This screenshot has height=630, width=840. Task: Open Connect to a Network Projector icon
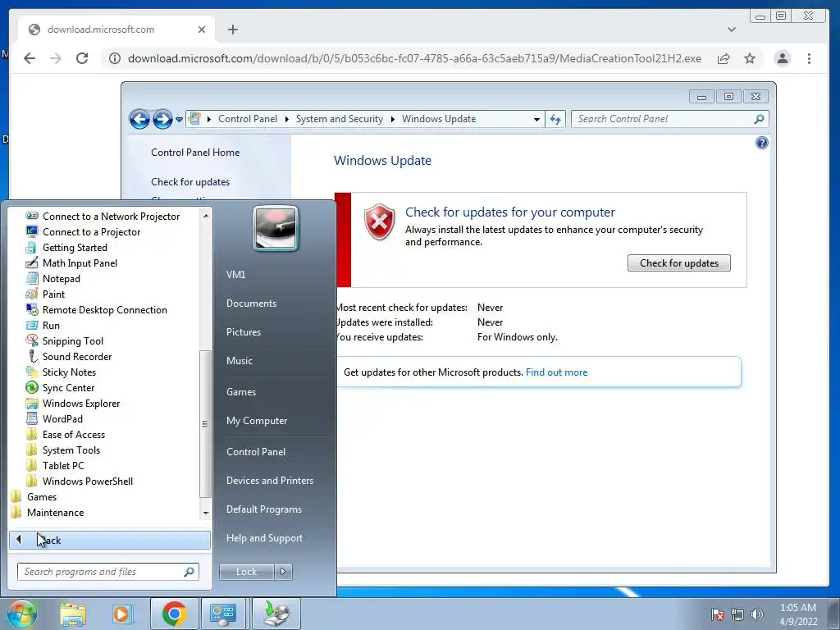tap(32, 216)
